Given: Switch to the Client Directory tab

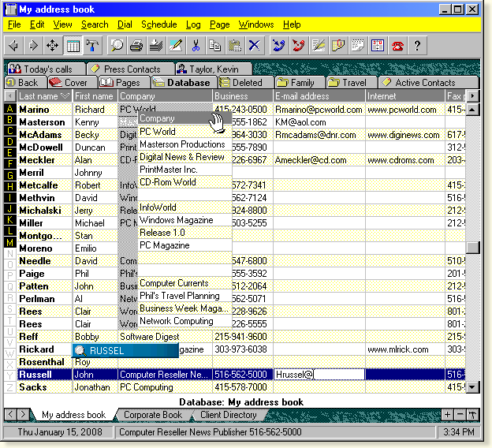Looking at the screenshot, I should coord(229,415).
